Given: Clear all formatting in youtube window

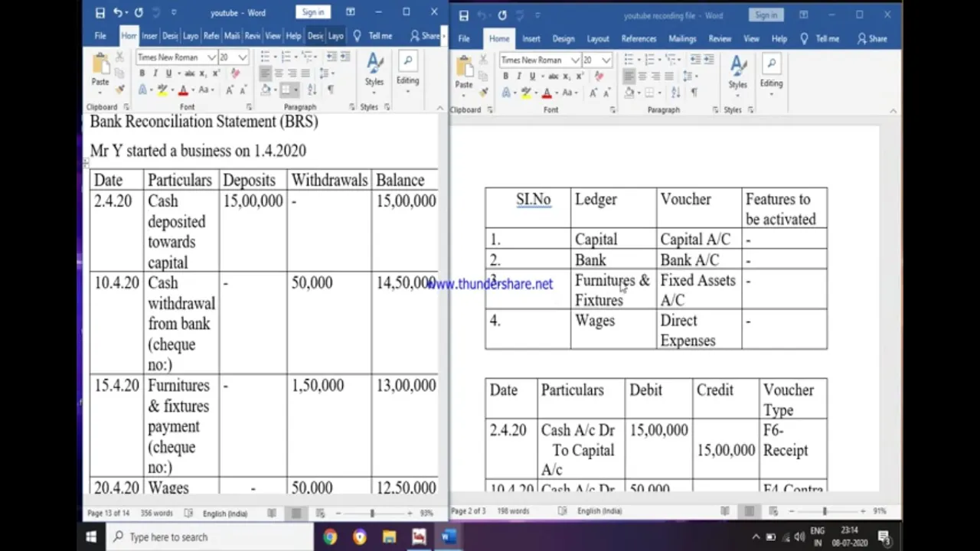Looking at the screenshot, I should [235, 73].
